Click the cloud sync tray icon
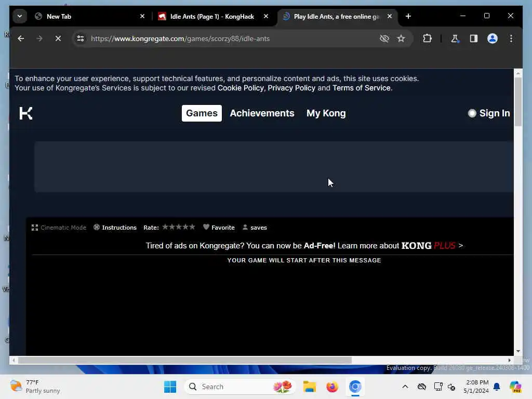Viewport: 532px width, 399px height. [x=422, y=387]
